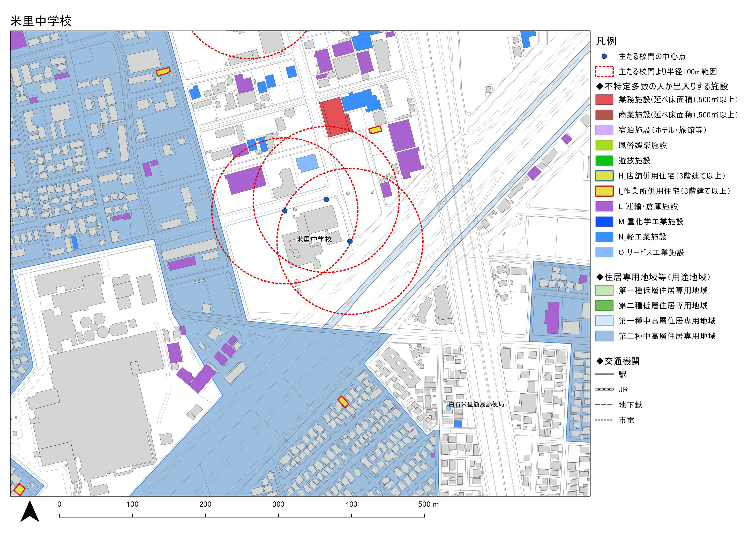Click the 地下鉄 dashed line legend symbol
Viewport: 756px width, 534px height.
pyautogui.click(x=604, y=405)
